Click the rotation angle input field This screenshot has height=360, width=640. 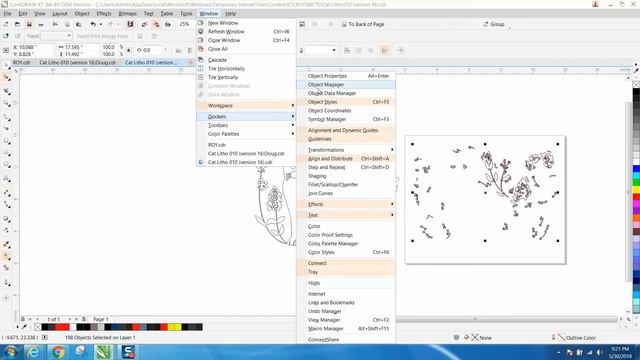coord(153,50)
